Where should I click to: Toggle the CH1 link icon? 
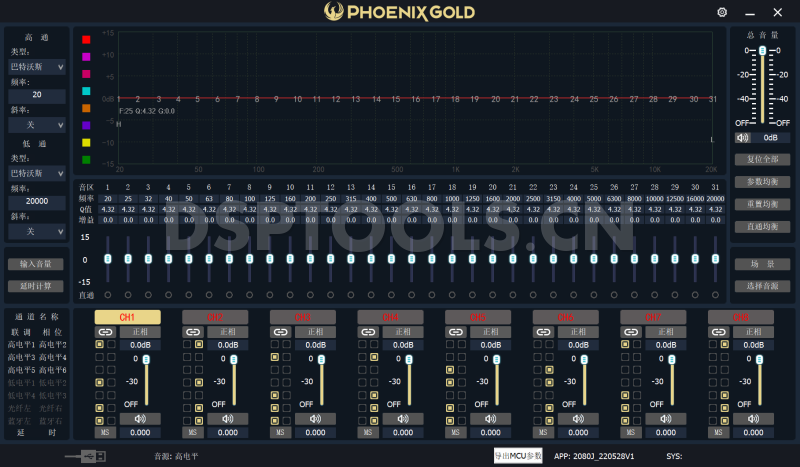105,332
